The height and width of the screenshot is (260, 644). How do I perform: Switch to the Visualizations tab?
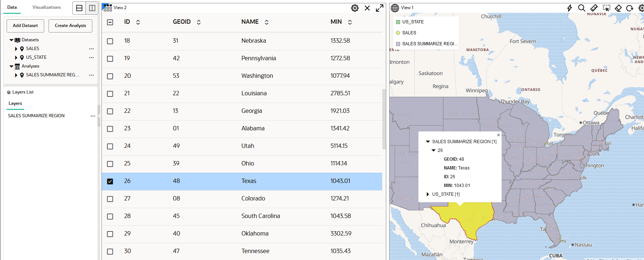coord(47,7)
